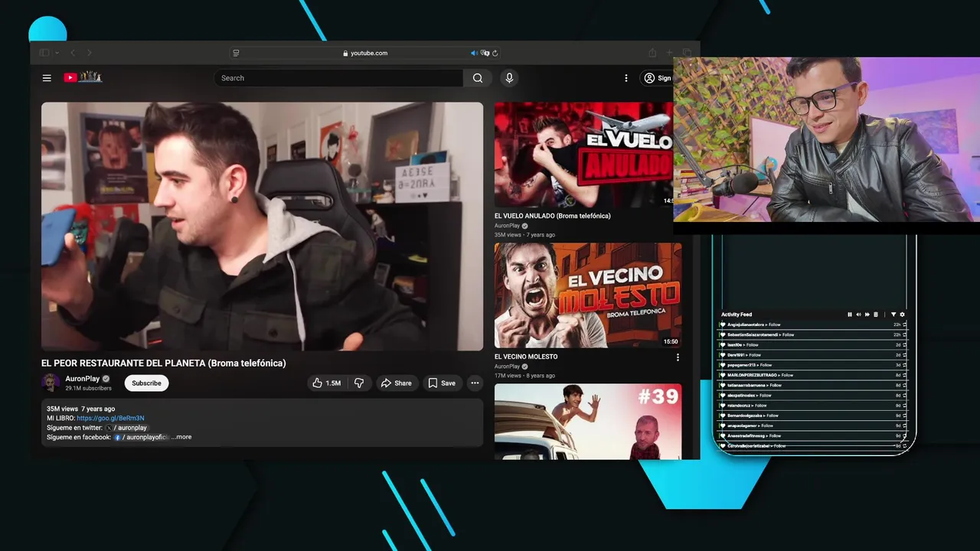Open Safari reader page-menu icon
This screenshot has width=980, height=551.
236,53
